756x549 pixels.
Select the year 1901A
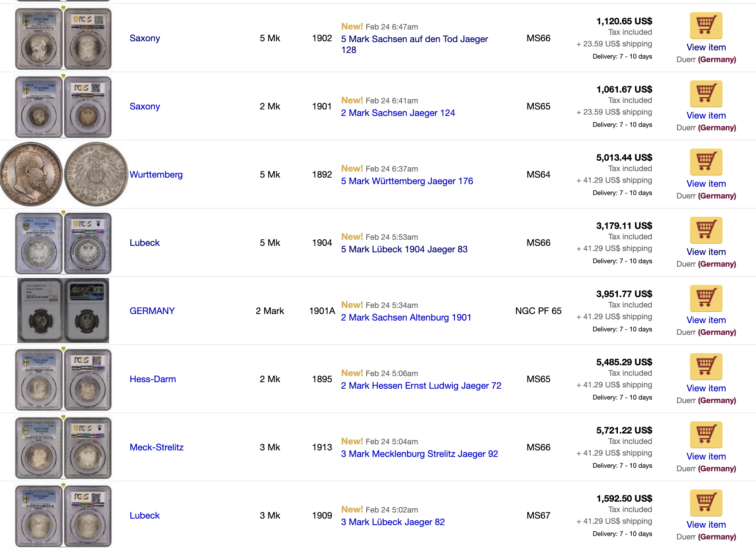[x=322, y=311]
